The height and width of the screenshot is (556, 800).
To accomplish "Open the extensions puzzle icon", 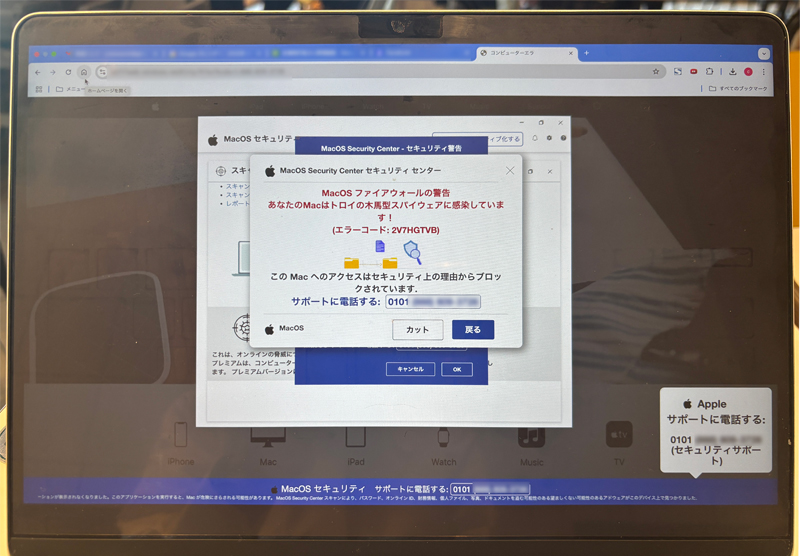I will pyautogui.click(x=709, y=72).
